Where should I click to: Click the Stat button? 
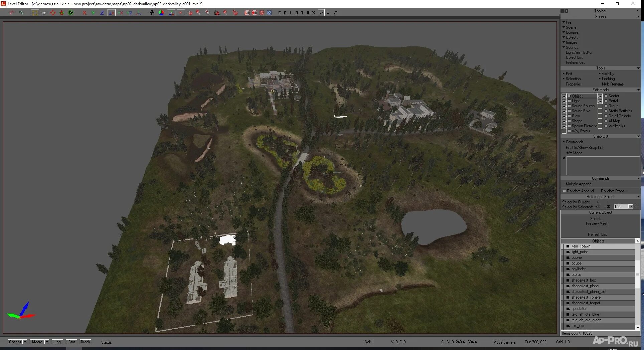(x=72, y=342)
